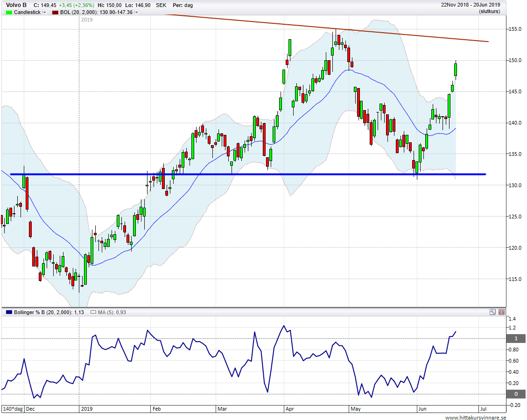
Task: Click the (slutkurs) label
Action: (x=489, y=11)
